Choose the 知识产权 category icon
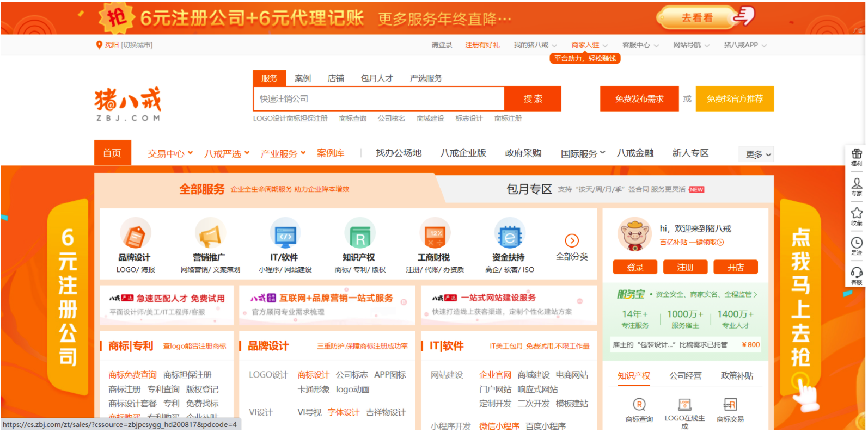This screenshot has height=433, width=868. tap(359, 234)
